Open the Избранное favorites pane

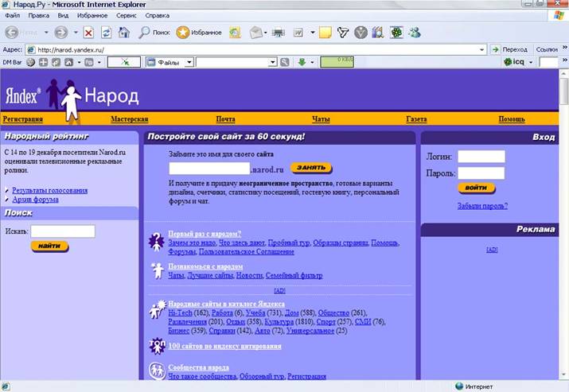click(x=198, y=33)
